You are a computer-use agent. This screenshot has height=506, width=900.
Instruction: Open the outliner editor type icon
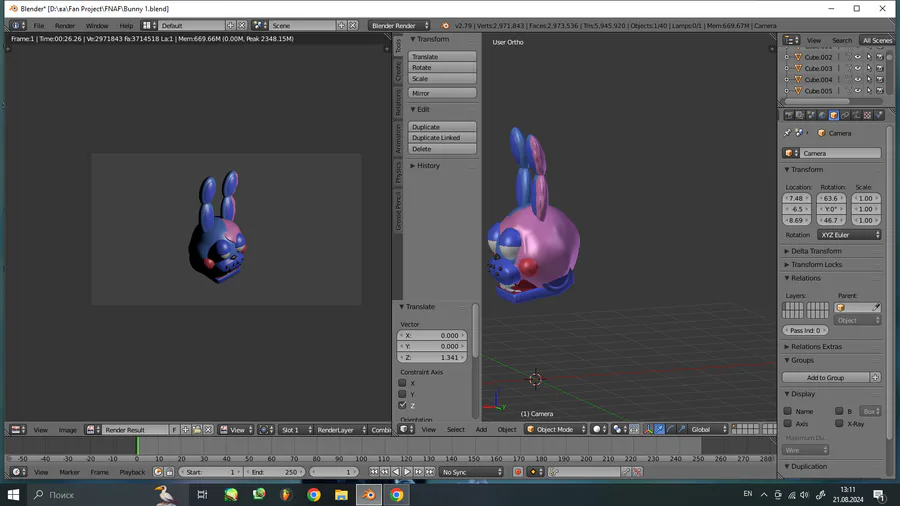792,40
